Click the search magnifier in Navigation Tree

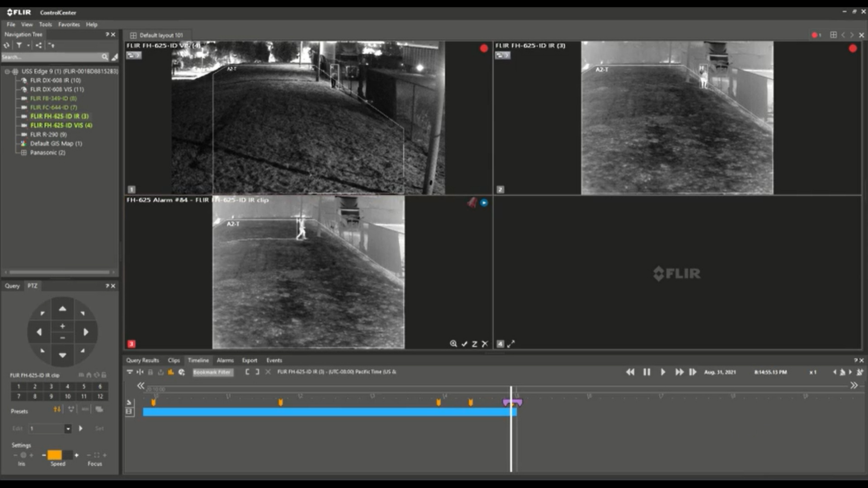105,57
